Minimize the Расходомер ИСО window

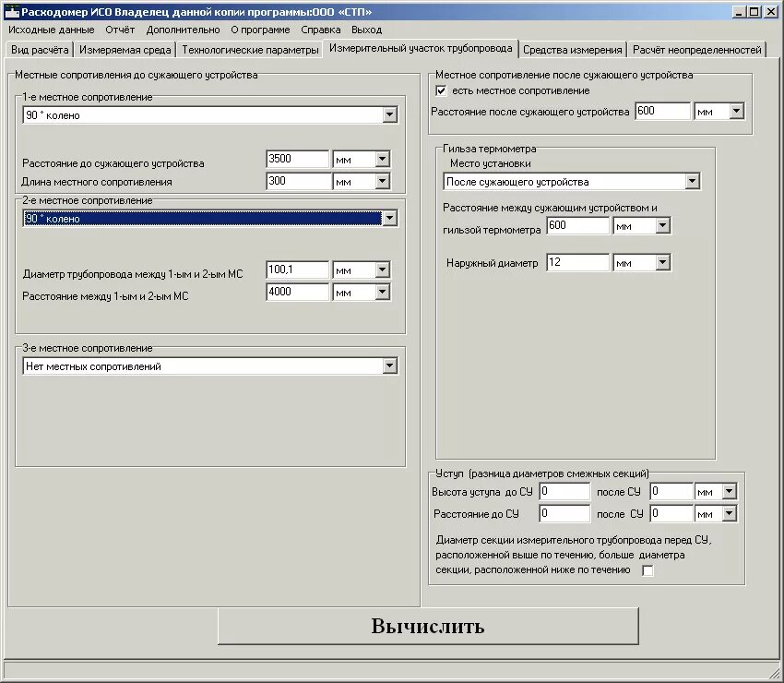point(740,12)
